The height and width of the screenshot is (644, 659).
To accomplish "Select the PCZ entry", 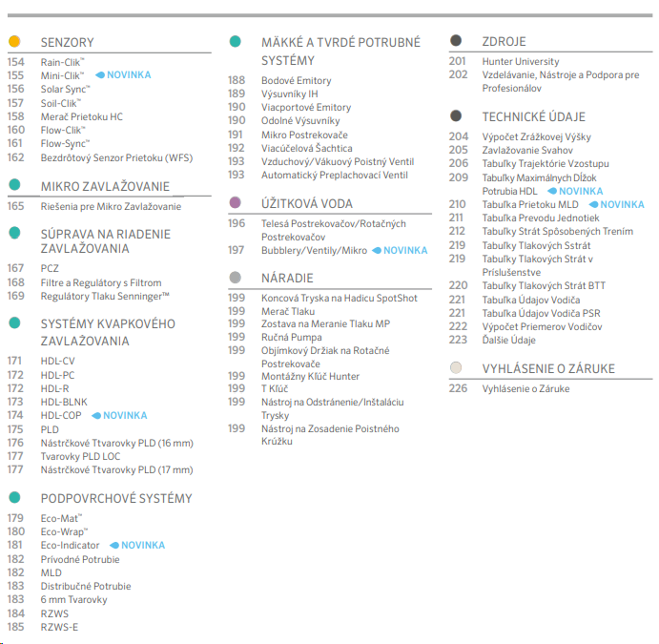I will click(50, 269).
